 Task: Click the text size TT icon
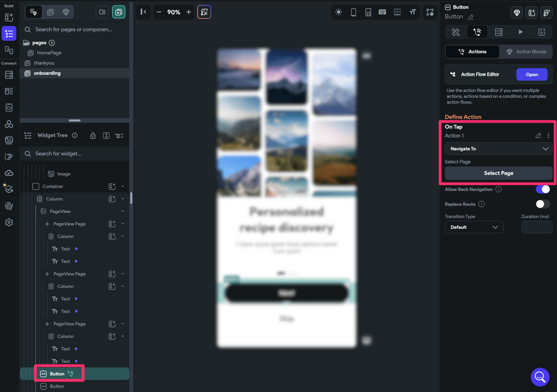click(x=413, y=12)
